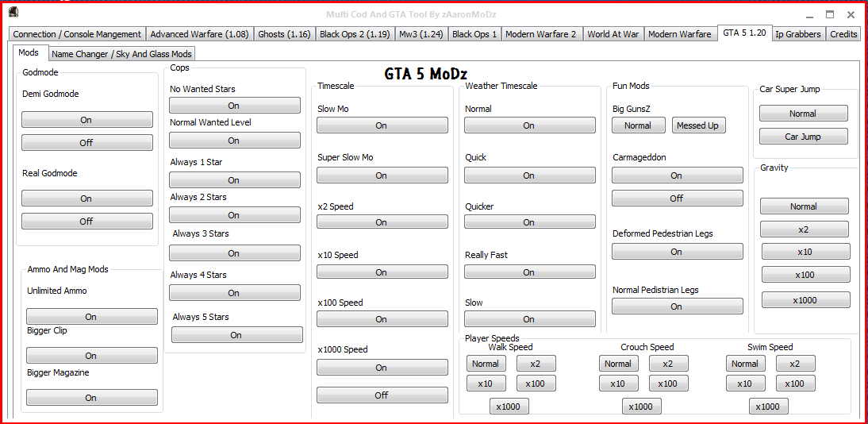Click the application icon in title bar
Viewport: 868px width, 424px height.
point(14,13)
